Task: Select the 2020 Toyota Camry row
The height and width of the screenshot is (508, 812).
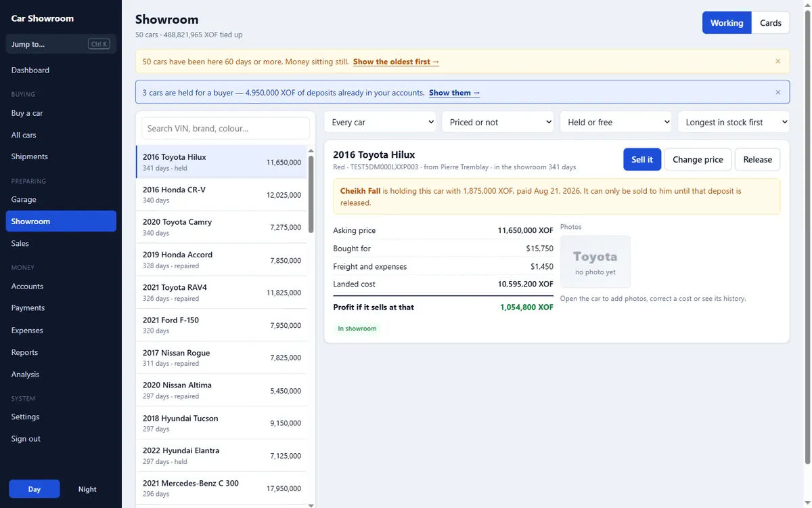Action: click(x=221, y=227)
